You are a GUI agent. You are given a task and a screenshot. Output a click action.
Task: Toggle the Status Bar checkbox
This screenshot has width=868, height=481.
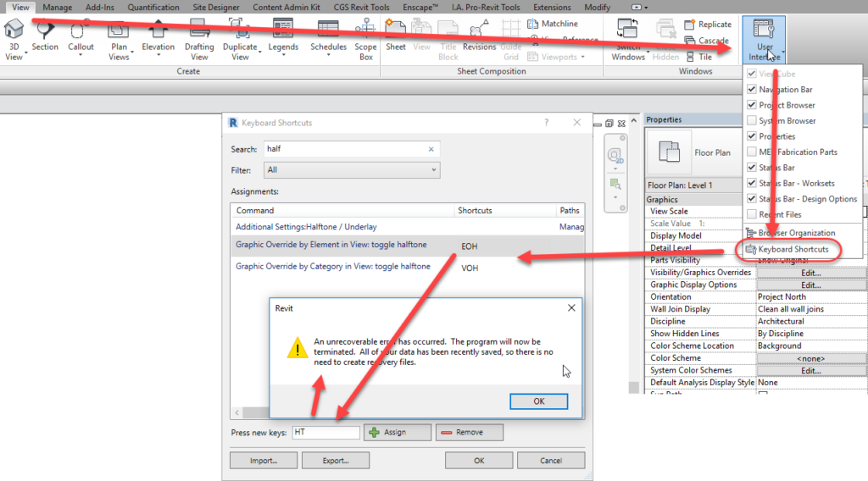[x=751, y=167]
